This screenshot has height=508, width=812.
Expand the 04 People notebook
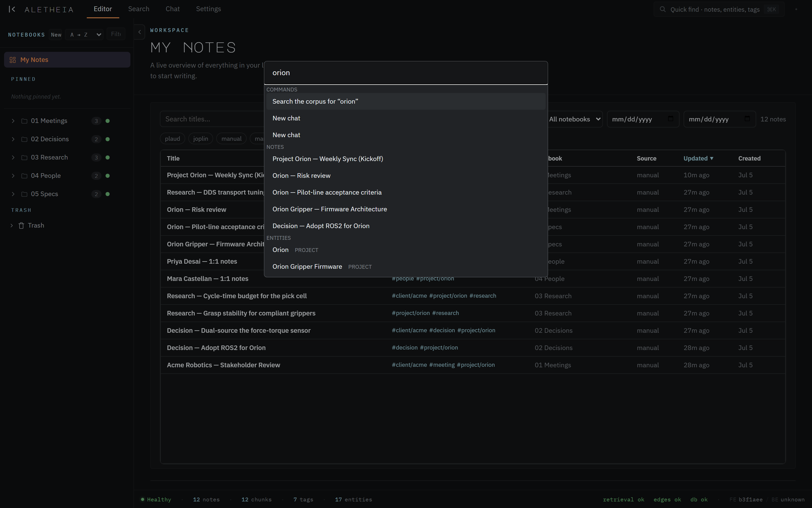[x=13, y=176]
